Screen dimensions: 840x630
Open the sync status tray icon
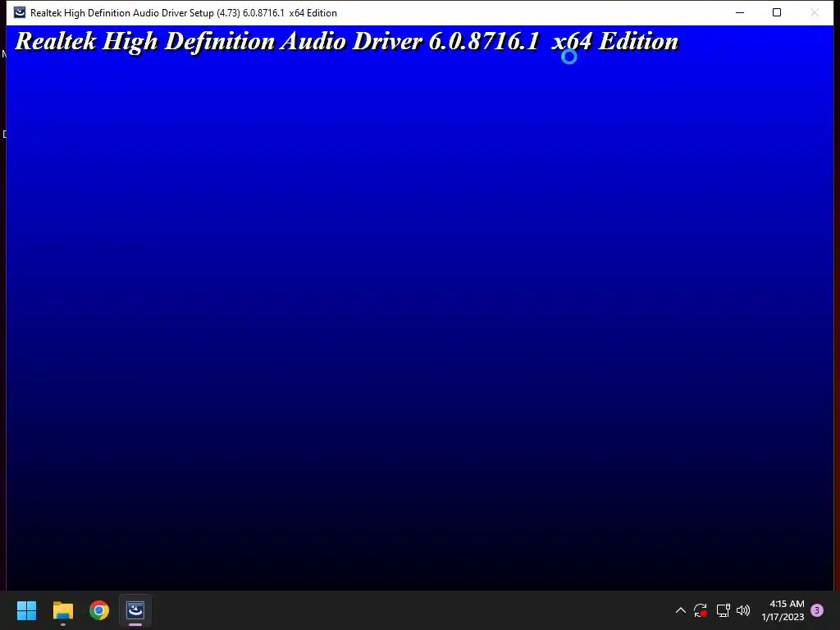coord(701,610)
